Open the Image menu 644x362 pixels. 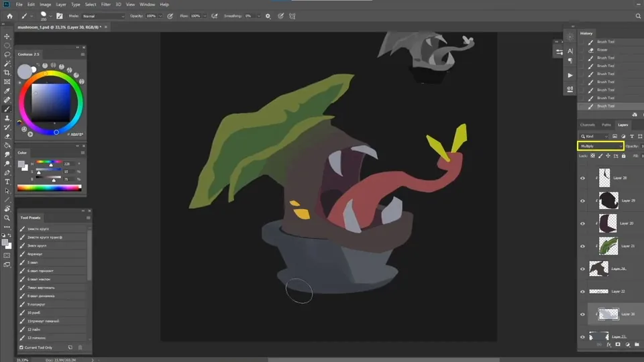point(45,5)
